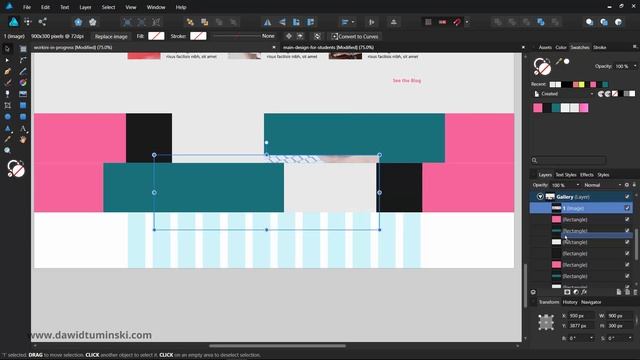The image size is (640, 360).
Task: Click the Replace image button
Action: point(111,36)
